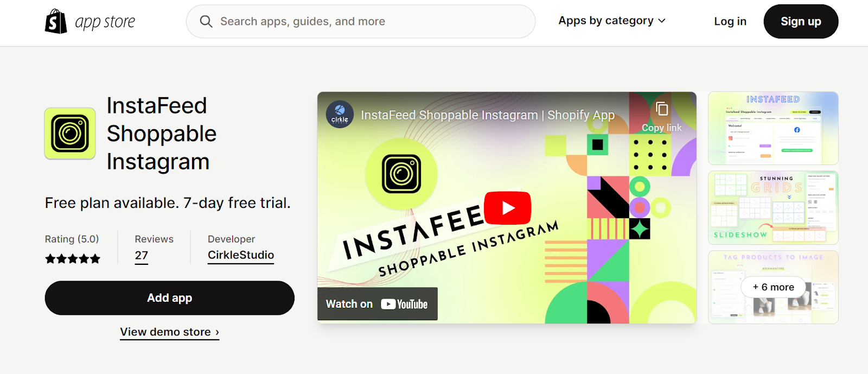Screen dimensions: 868x374
Task: Click inside the Search apps field
Action: point(361,22)
